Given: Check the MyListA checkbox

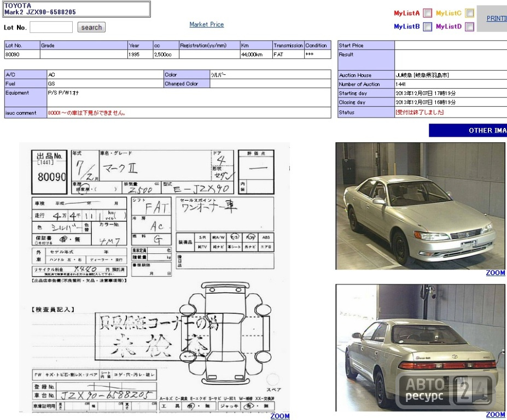Looking at the screenshot, I should coord(428,13).
